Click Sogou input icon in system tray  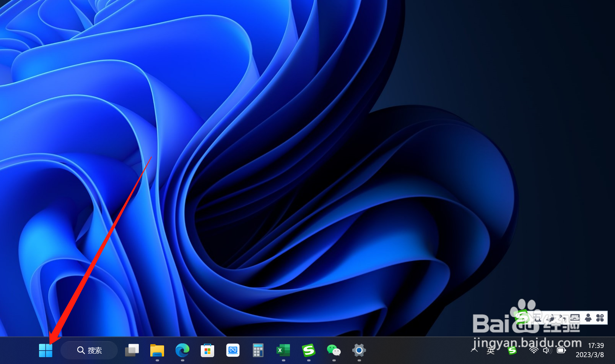[x=512, y=350]
